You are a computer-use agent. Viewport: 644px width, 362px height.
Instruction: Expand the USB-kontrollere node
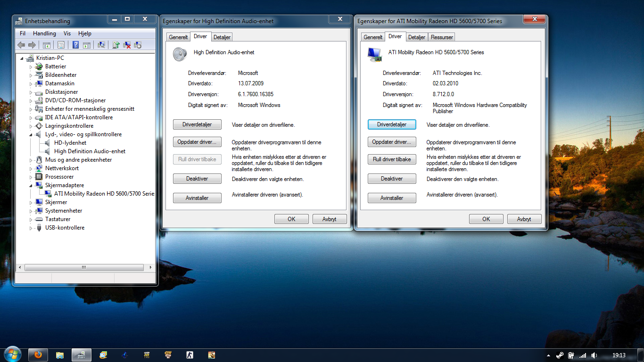tap(31, 228)
